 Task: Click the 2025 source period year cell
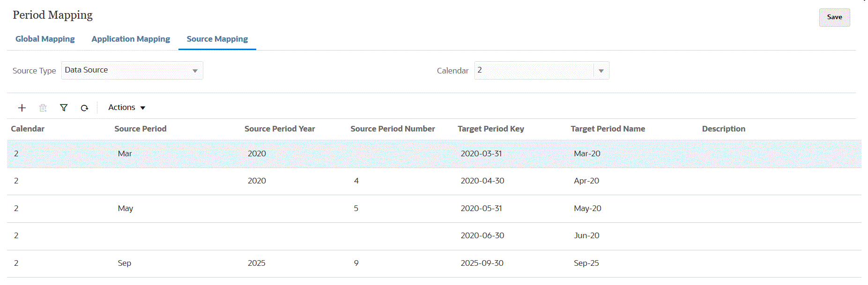click(257, 263)
